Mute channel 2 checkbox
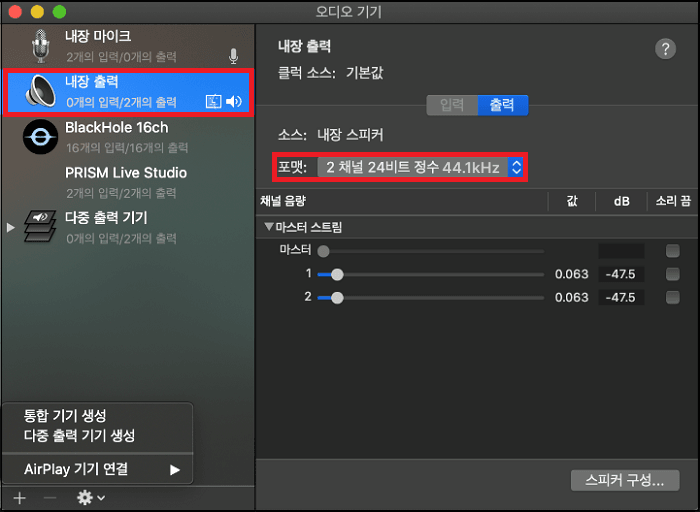The width and height of the screenshot is (700, 512). coord(672,297)
